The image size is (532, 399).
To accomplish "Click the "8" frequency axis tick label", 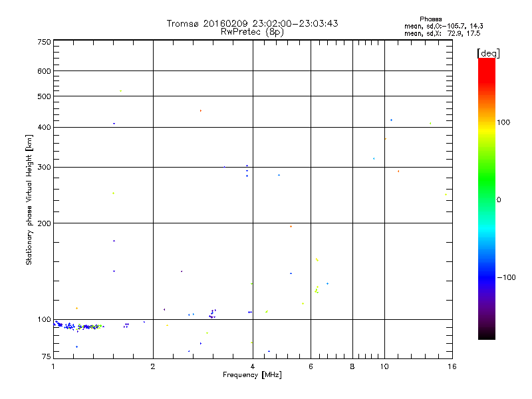I will coord(352,366).
